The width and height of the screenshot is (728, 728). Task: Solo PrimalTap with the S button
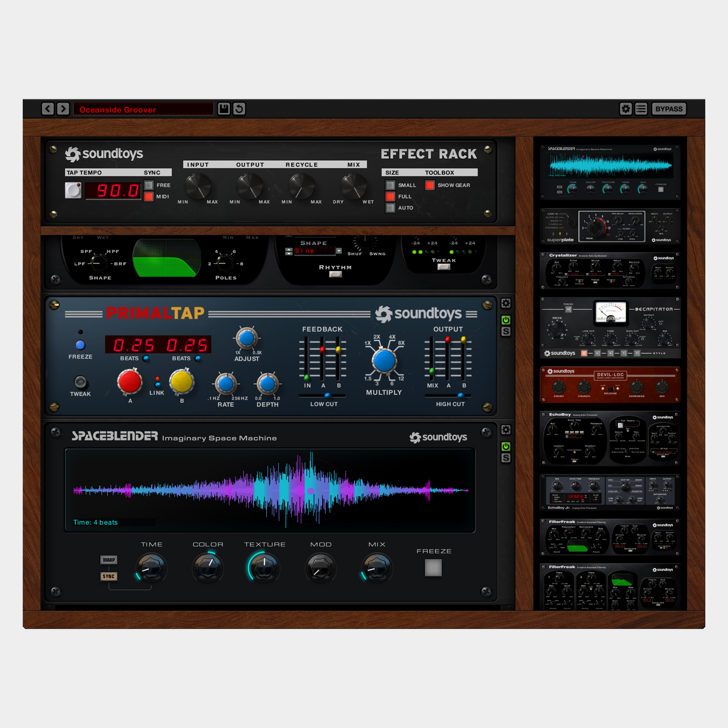tap(506, 332)
